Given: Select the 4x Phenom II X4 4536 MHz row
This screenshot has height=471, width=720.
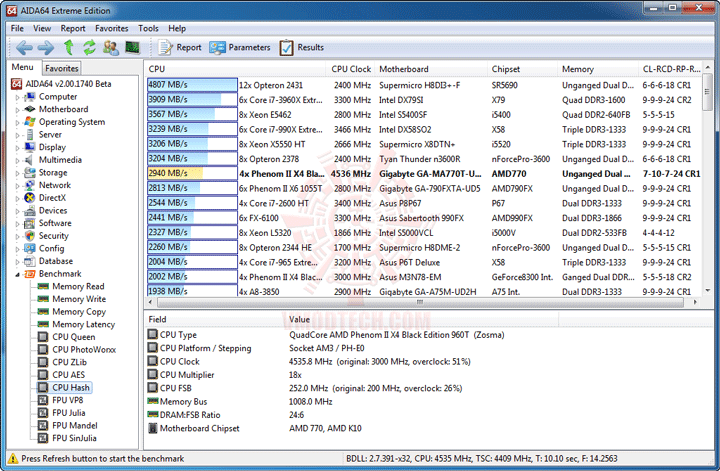Looking at the screenshot, I should [424, 174].
